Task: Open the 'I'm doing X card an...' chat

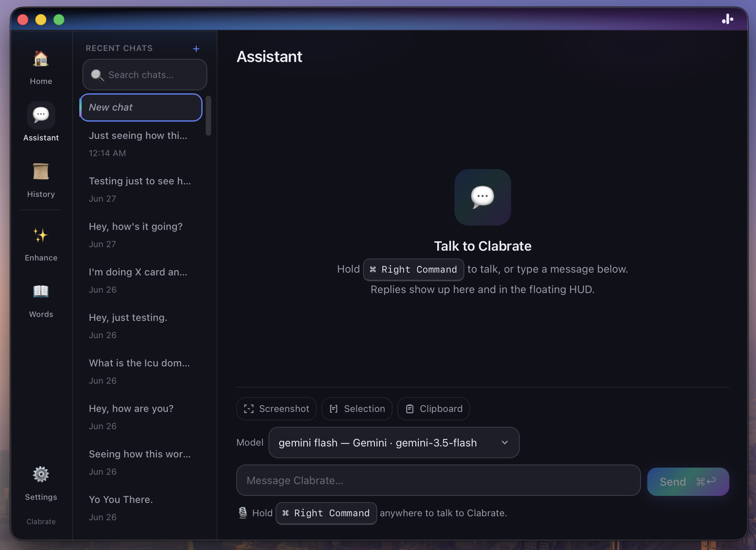Action: point(141,280)
